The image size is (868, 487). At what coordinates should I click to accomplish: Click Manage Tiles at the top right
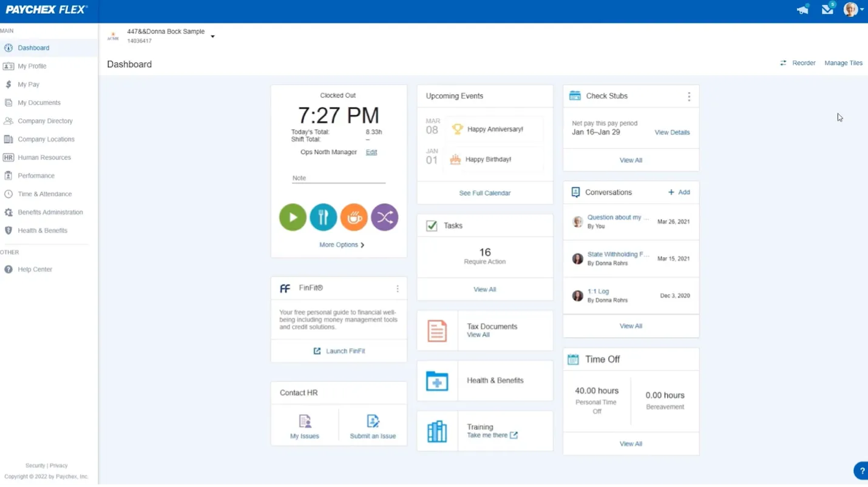point(844,62)
